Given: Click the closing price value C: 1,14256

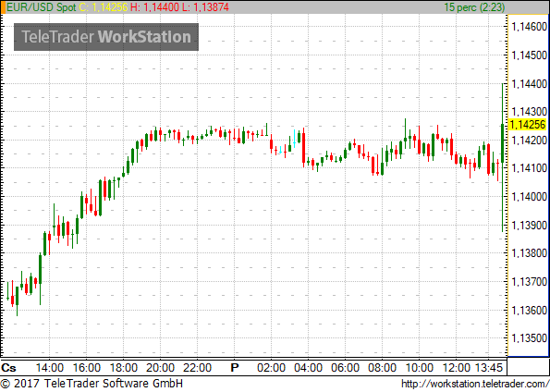Looking at the screenshot, I should tap(104, 7).
